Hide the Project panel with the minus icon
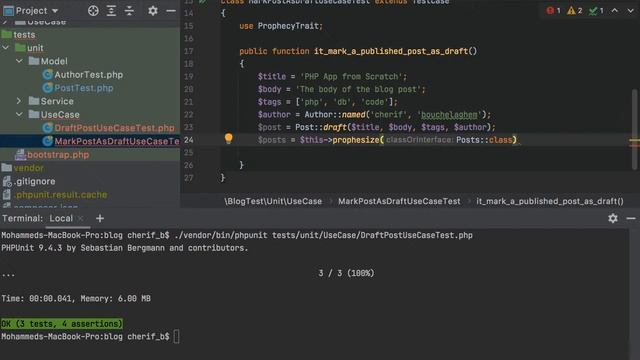This screenshot has height=360, width=640. coord(171,11)
